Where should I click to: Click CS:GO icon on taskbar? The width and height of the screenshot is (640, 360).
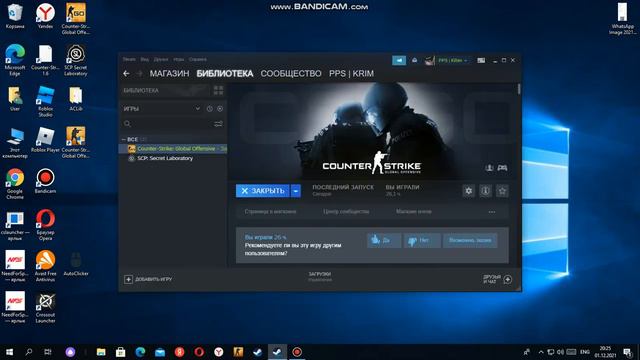pos(238,352)
